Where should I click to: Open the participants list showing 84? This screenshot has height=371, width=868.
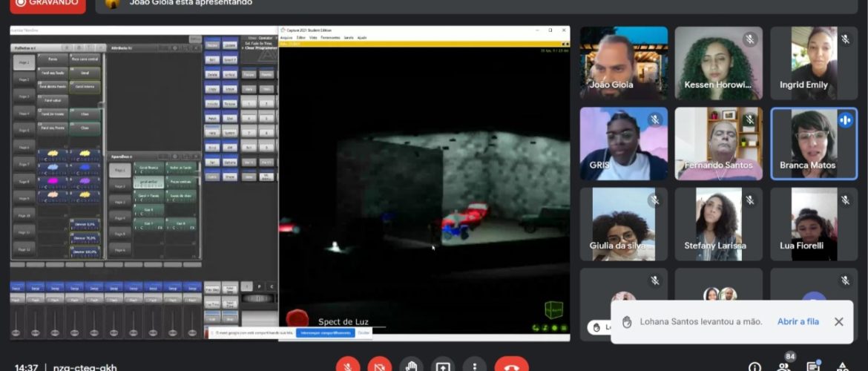pyautogui.click(x=784, y=366)
